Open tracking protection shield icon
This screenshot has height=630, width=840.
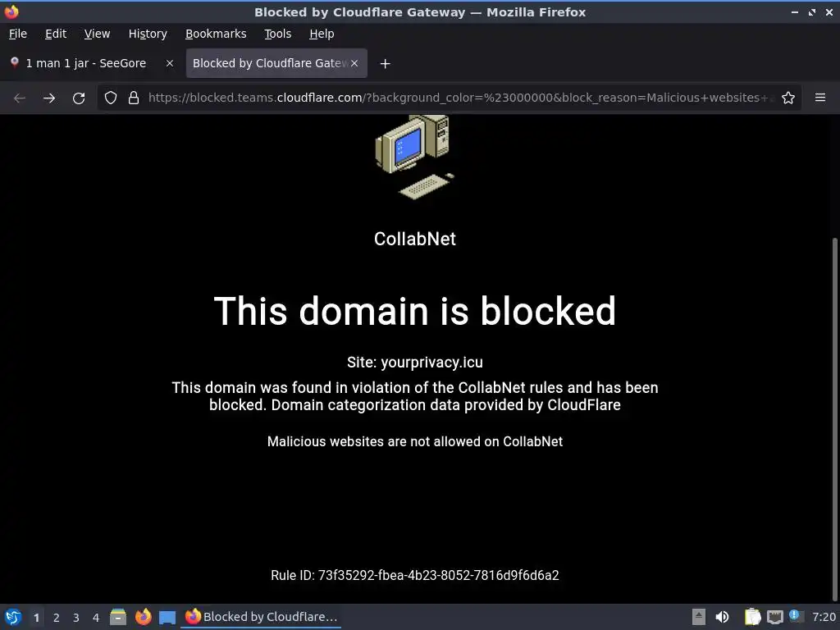[111, 98]
